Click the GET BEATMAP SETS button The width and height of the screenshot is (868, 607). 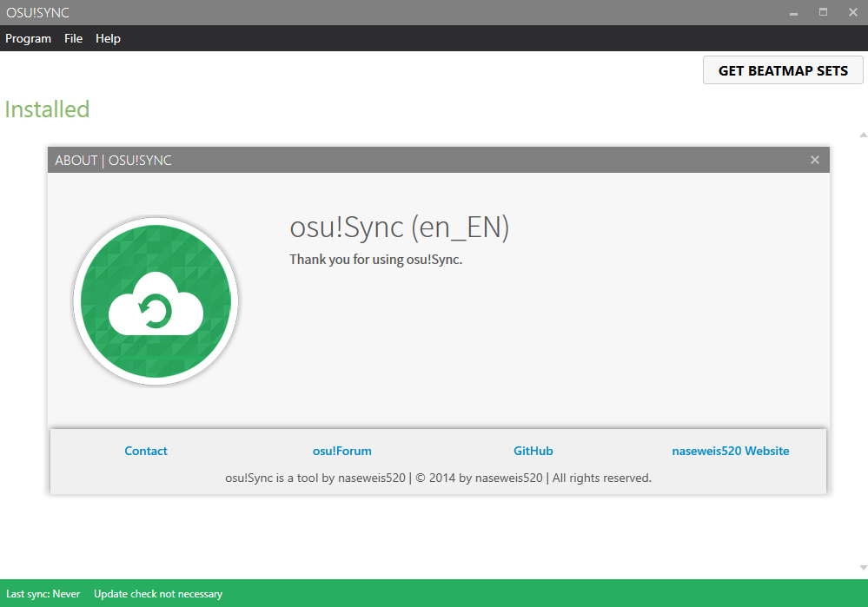(x=783, y=70)
